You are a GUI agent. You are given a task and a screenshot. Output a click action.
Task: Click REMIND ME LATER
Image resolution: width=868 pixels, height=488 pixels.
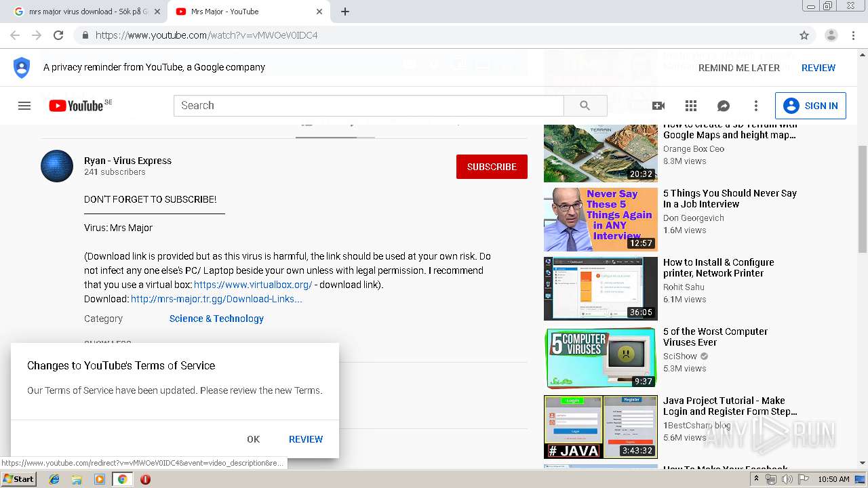coord(739,68)
